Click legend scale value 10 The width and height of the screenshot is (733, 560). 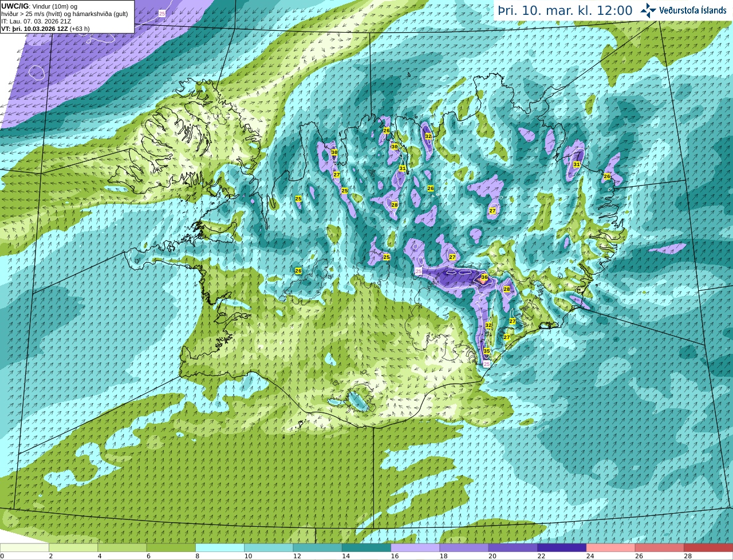[x=247, y=556]
